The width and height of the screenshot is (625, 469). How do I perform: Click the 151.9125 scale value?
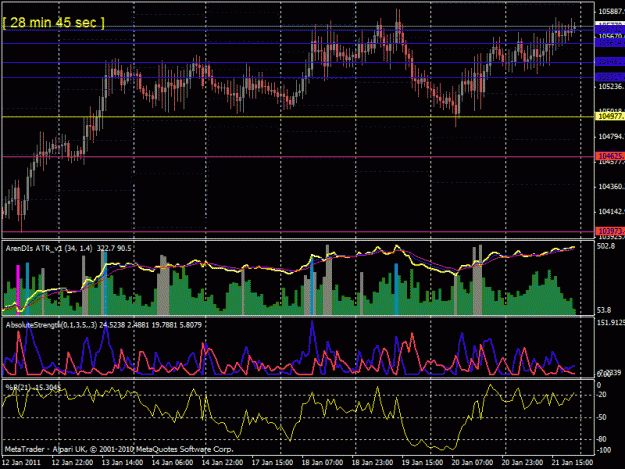coord(611,322)
